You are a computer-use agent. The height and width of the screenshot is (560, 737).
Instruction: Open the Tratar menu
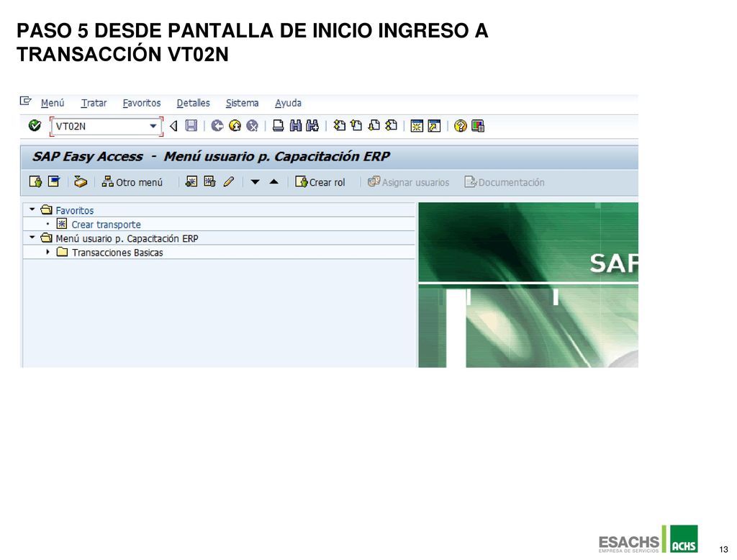point(94,103)
